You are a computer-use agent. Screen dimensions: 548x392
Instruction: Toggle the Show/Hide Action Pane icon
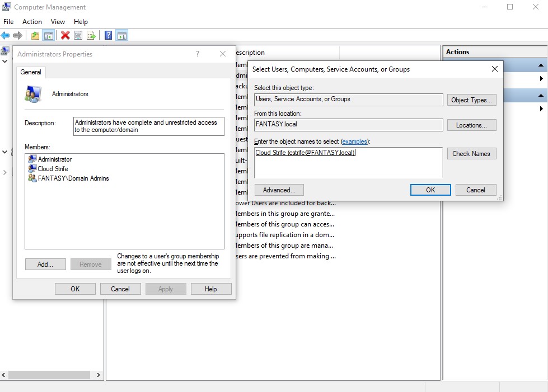[121, 35]
